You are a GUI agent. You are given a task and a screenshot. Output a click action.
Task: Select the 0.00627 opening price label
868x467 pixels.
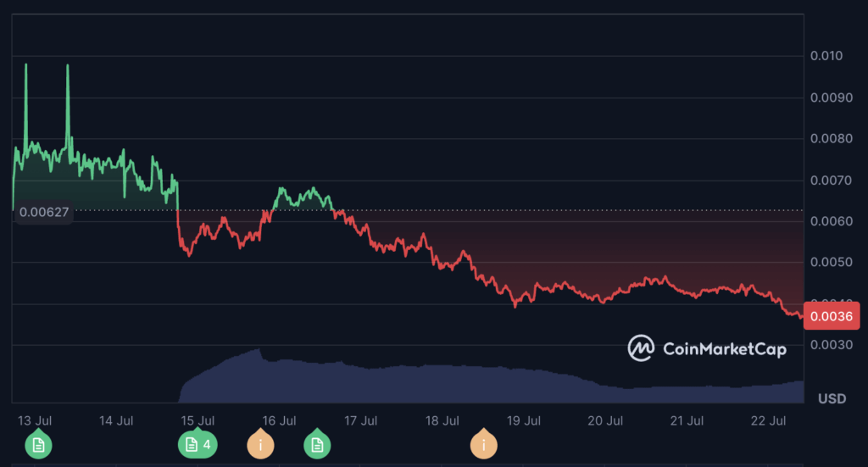[x=42, y=212]
